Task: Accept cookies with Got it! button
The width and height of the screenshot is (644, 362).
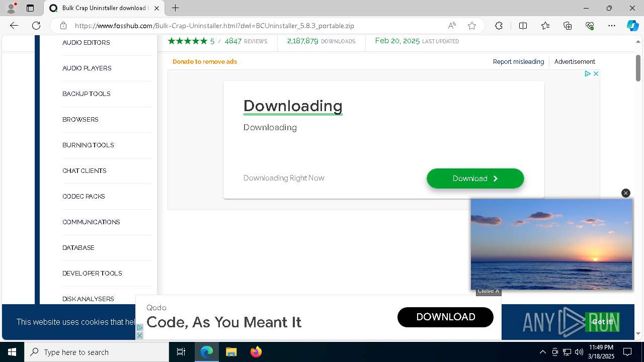Action: click(602, 322)
